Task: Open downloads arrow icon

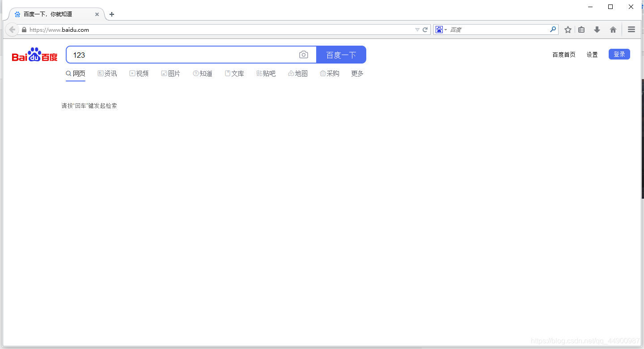Action: pos(597,30)
